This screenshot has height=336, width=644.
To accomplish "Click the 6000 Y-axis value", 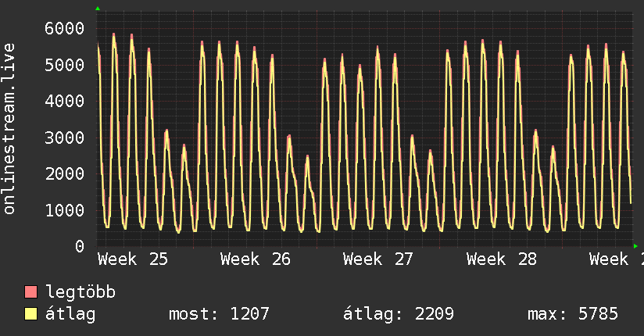I will click(x=65, y=28).
